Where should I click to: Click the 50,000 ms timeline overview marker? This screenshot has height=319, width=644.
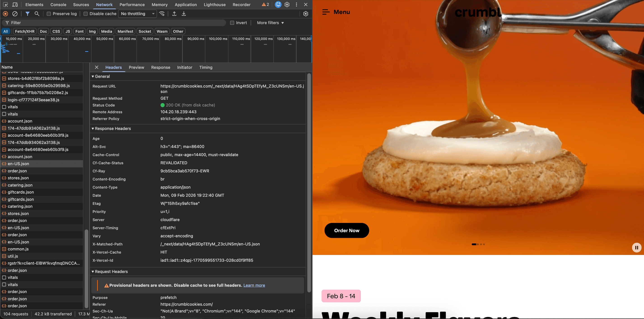coord(105,39)
